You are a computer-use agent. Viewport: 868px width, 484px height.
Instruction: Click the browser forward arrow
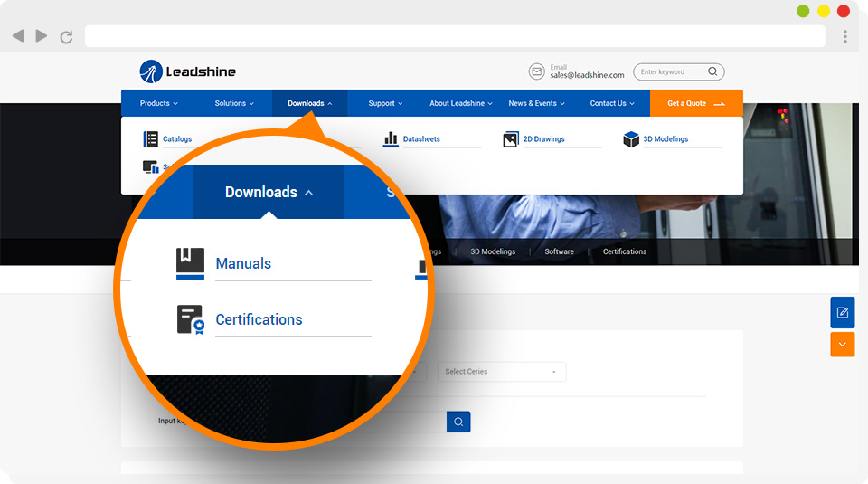(x=41, y=36)
